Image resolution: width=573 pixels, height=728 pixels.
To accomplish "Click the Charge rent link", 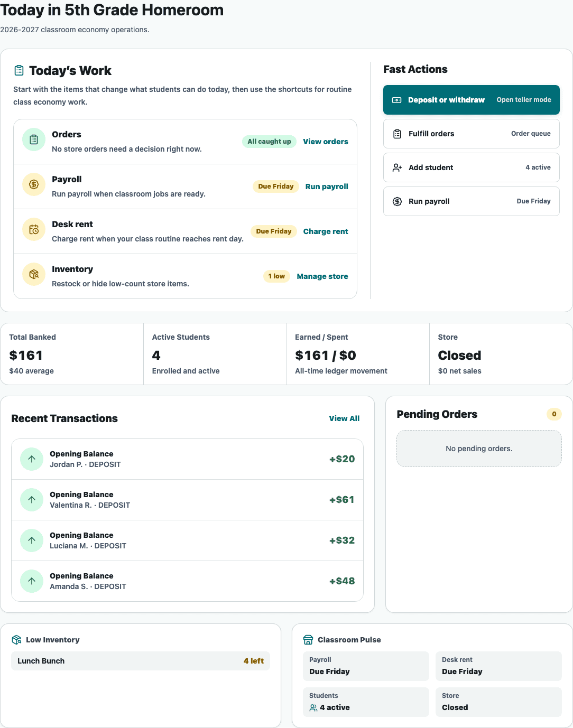I will (326, 231).
